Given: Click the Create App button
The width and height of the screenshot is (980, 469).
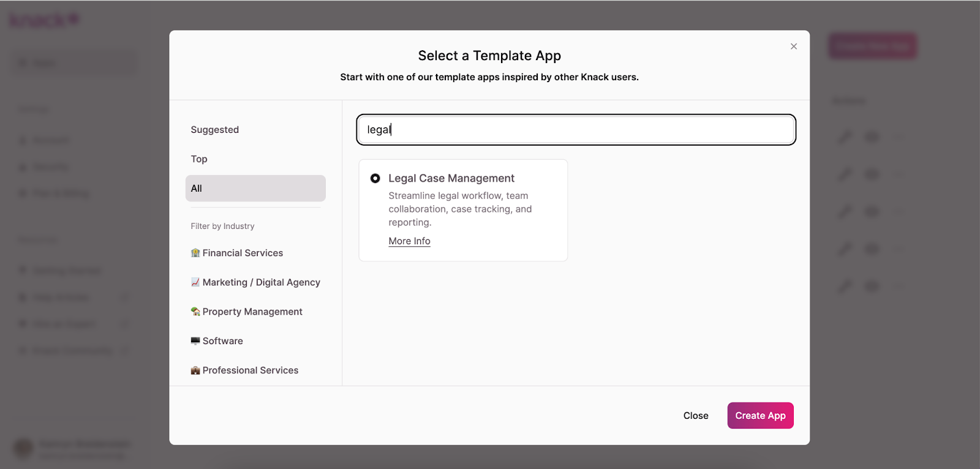Looking at the screenshot, I should 760,416.
